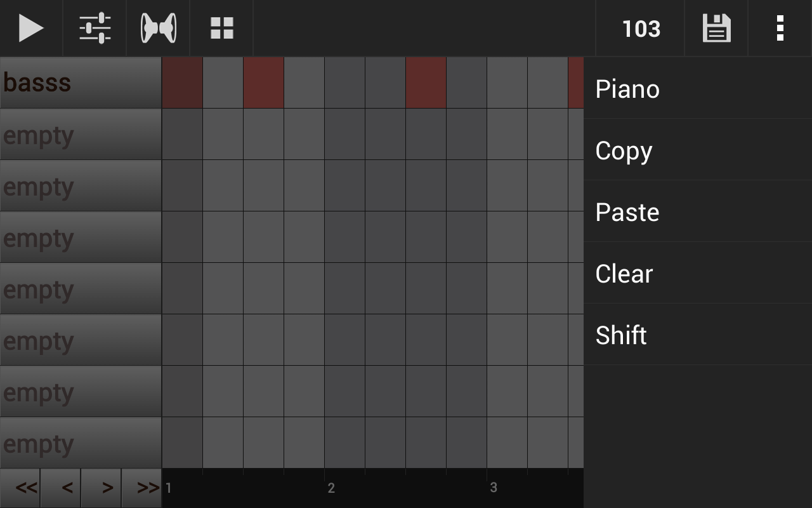Tap the tempo value 103 to change it
This screenshot has width=812, height=508.
point(640,28)
